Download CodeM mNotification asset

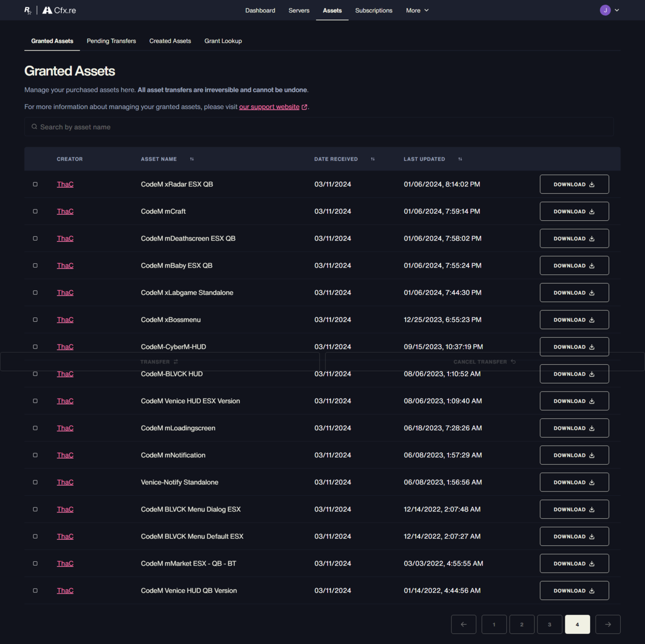point(574,455)
